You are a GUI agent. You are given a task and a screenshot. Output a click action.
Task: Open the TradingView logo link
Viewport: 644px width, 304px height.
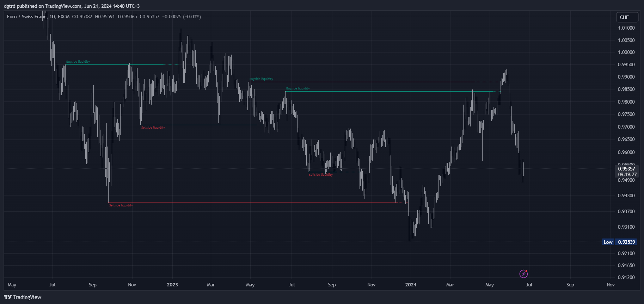[23, 297]
